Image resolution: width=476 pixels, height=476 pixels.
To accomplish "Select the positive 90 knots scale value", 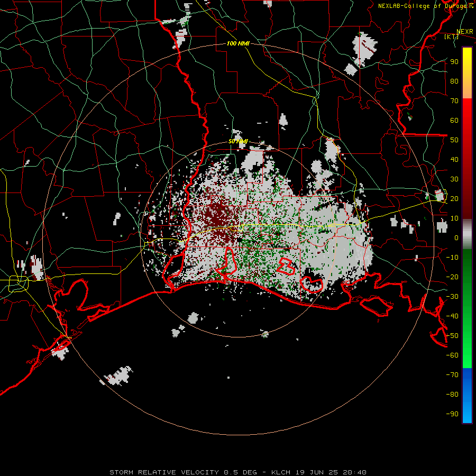I will click(454, 62).
